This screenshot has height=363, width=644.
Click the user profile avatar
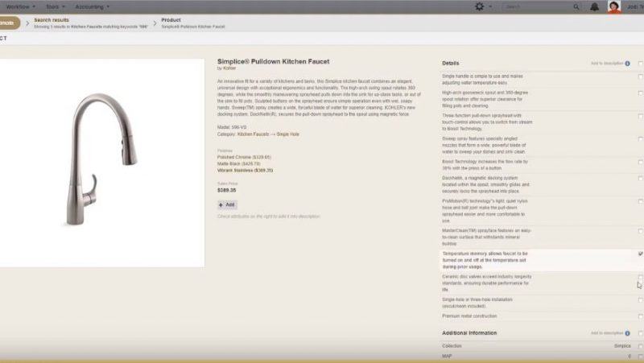tap(615, 6)
